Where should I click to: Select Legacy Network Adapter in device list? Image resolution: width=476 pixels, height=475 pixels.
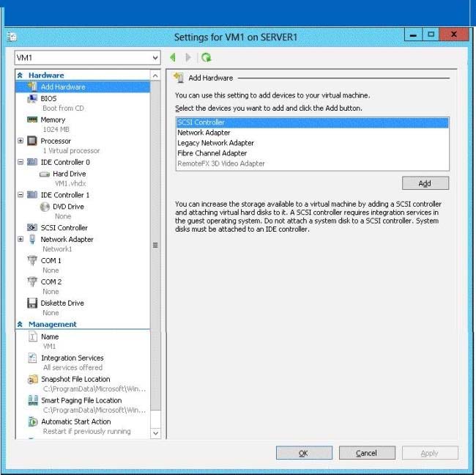click(215, 143)
